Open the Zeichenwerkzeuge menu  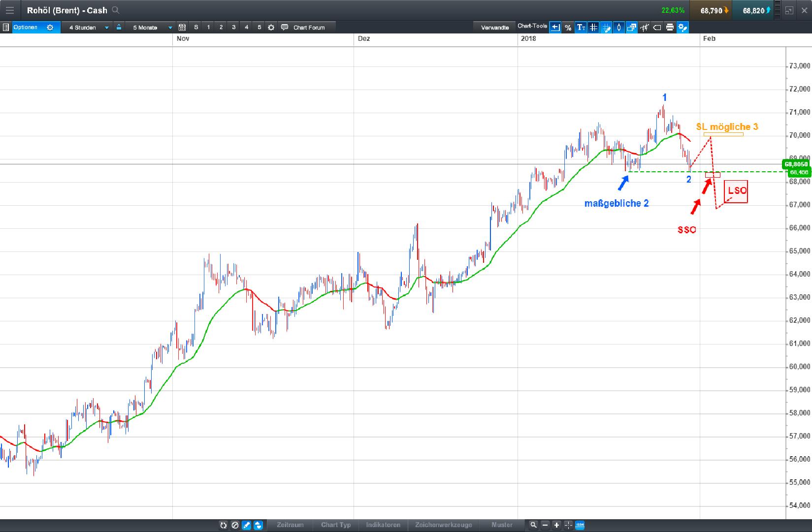444,525
